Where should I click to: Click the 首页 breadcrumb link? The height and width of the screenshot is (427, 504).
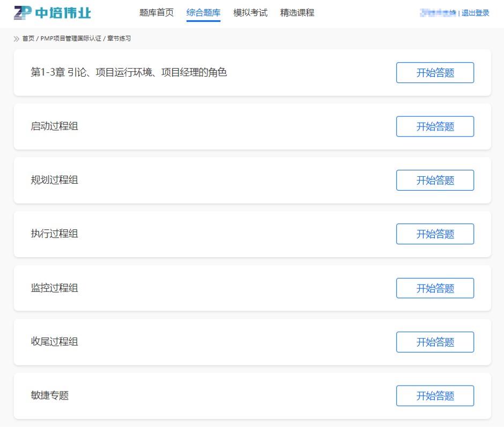[x=28, y=39]
